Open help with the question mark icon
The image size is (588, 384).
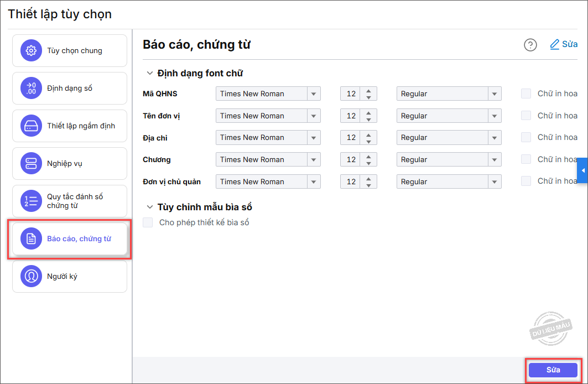(530, 45)
